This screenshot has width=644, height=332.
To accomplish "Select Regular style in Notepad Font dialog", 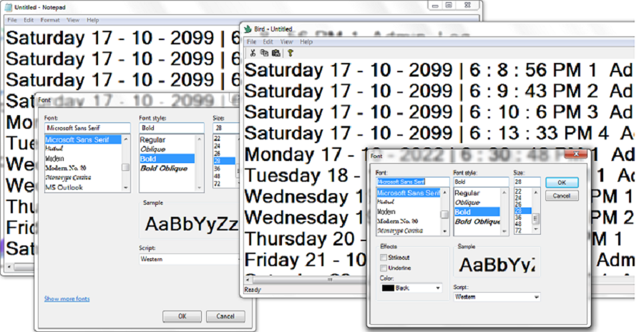I will click(152, 140).
